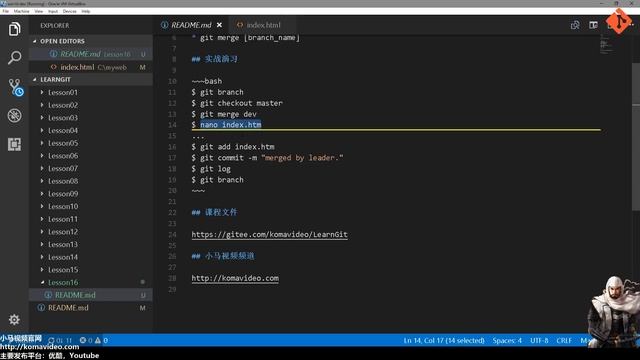640x360 pixels.
Task: Close the README.md editor tab
Action: click(x=219, y=25)
